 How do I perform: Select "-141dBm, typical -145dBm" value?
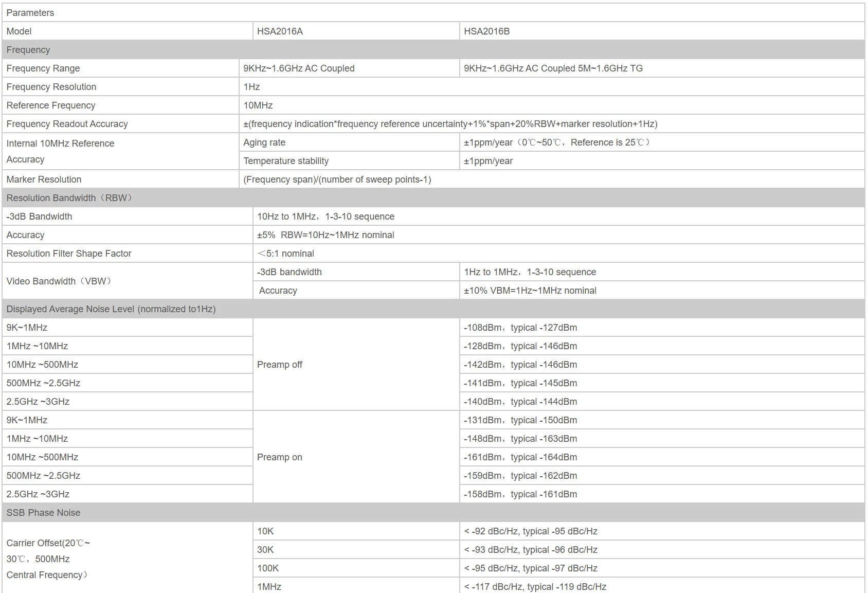tap(520, 383)
